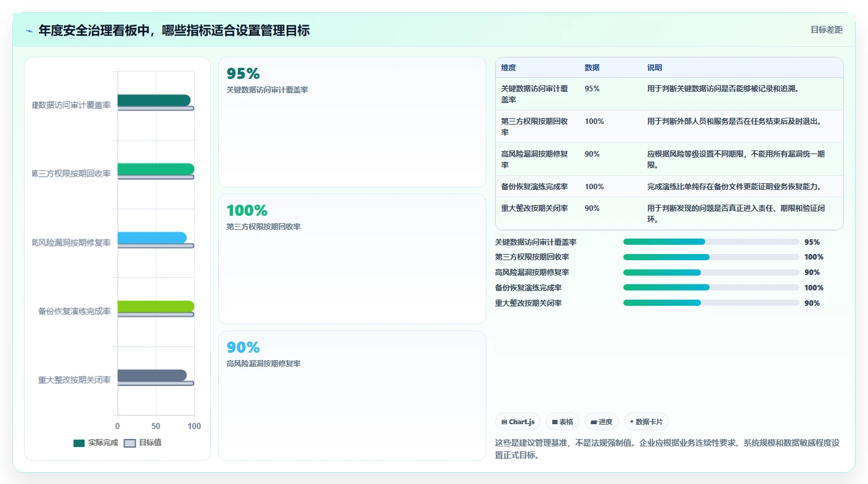The height and width of the screenshot is (484, 868).
Task: Click the thin target bar under 重大整改按期关闭率 in chart
Action: click(156, 384)
